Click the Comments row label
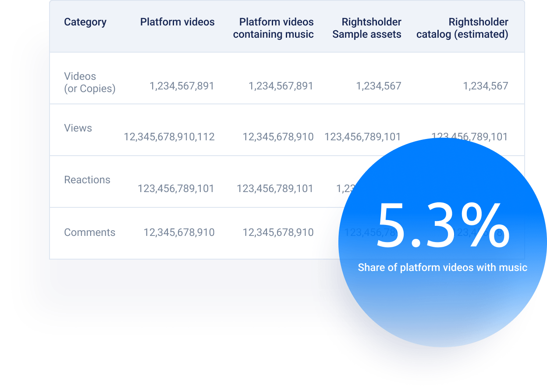The width and height of the screenshot is (547, 392). 90,232
